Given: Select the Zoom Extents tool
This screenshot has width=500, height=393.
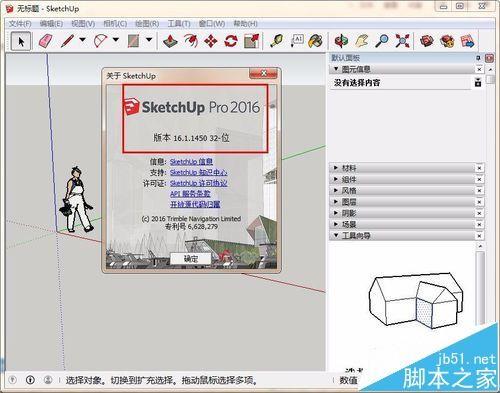Looking at the screenshot, I should point(402,41).
